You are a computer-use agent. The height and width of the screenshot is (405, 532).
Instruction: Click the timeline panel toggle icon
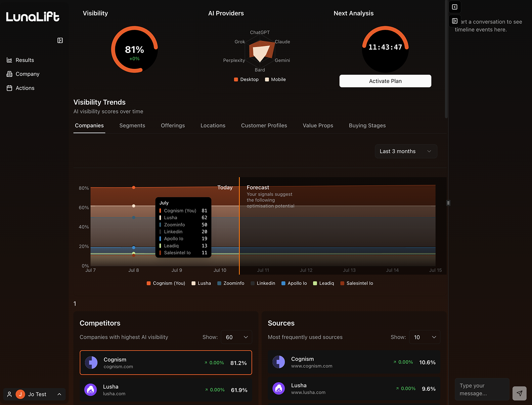click(455, 21)
